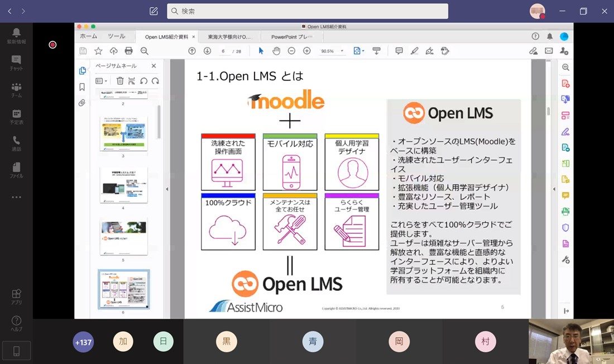The image size is (614, 364).
Task: Select the highlighter pen tool
Action: coord(414,51)
